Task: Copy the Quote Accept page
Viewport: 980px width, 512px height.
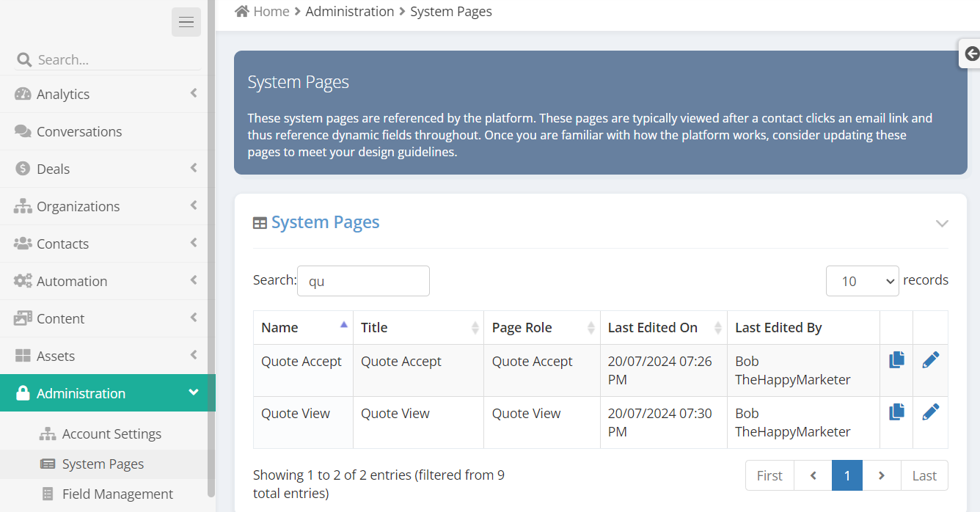Action: click(896, 360)
